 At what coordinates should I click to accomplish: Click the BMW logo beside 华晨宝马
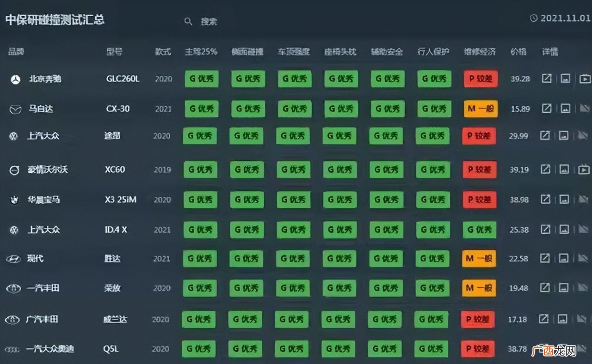tap(14, 200)
